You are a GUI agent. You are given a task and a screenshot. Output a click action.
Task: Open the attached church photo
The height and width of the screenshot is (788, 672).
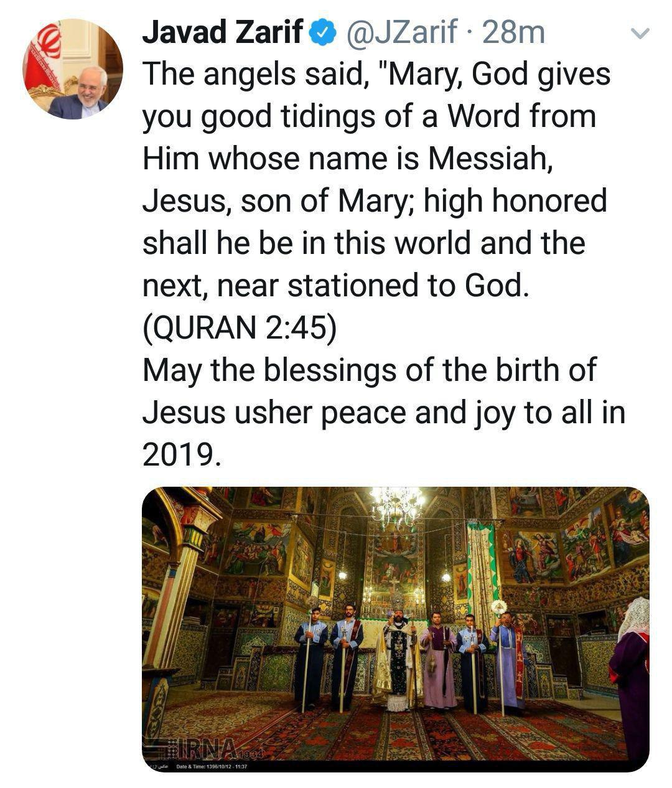395,629
